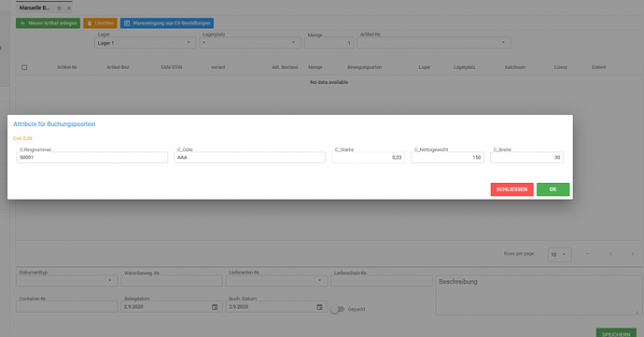Go to next page arrow

click(633, 254)
